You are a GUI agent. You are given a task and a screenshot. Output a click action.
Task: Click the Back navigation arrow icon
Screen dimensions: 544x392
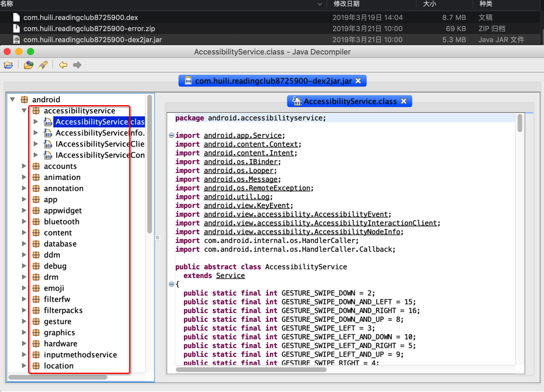(62, 65)
